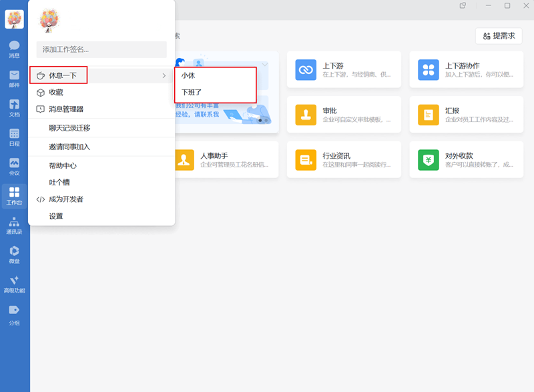
Task: Click the profile avatar picture
Action: click(x=49, y=20)
